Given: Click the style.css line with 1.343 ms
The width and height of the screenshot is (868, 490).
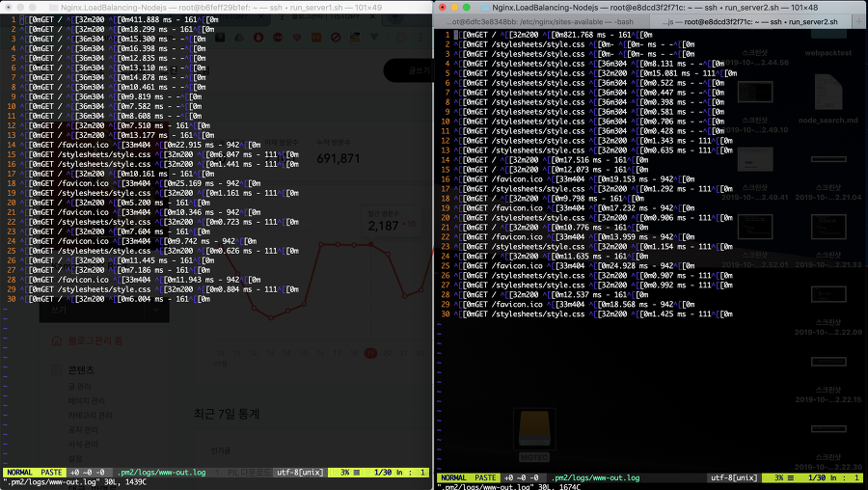Looking at the screenshot, I should pos(593,141).
